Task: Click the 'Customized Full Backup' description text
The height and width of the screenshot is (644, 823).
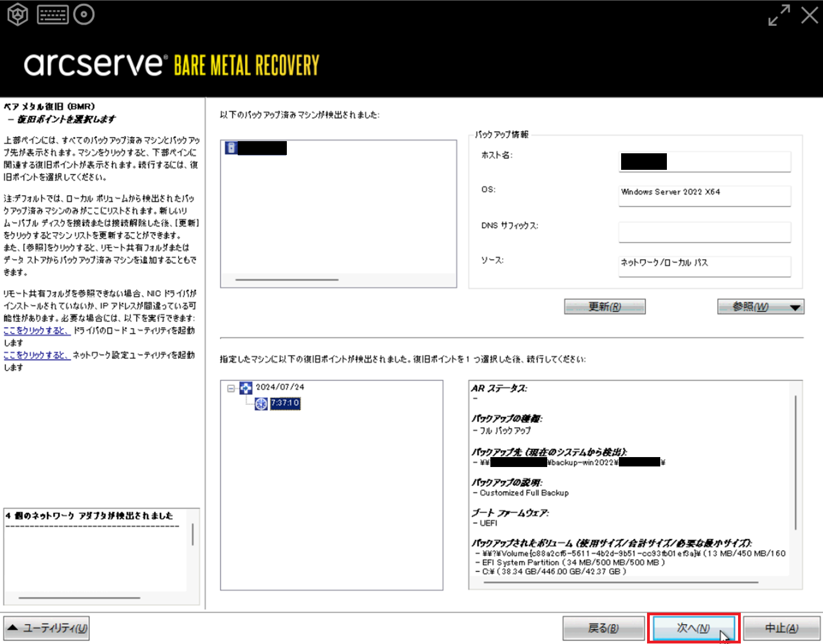Action: (524, 493)
